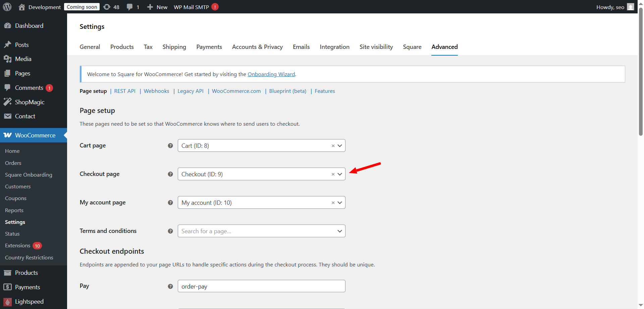Switch to the Shipping tab
644x309 pixels.
pyautogui.click(x=174, y=47)
